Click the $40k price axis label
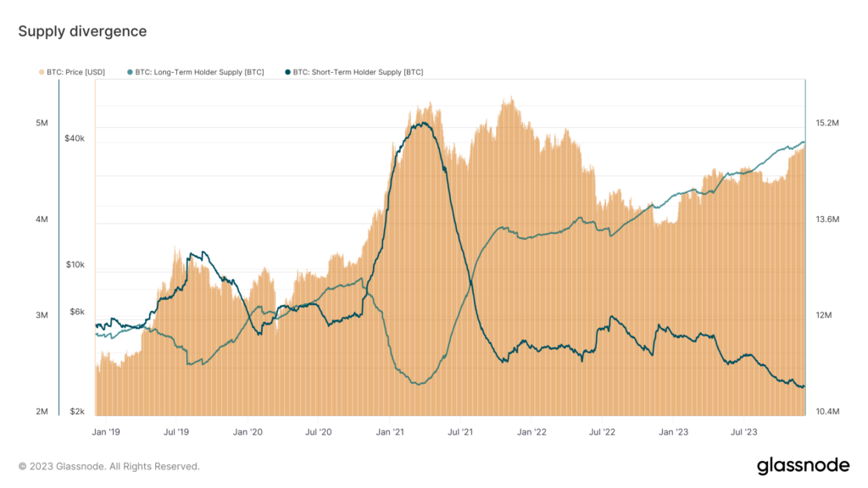The width and height of the screenshot is (868, 488). [75, 138]
